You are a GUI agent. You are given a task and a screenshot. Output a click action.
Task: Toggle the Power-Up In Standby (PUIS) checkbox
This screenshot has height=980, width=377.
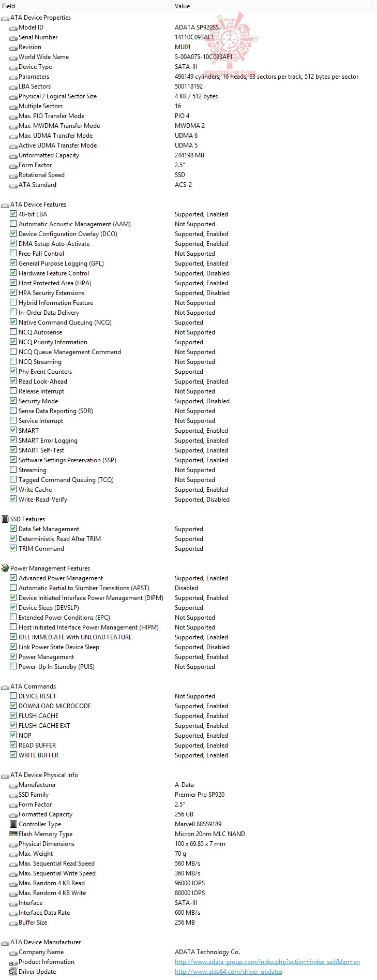coord(13,666)
